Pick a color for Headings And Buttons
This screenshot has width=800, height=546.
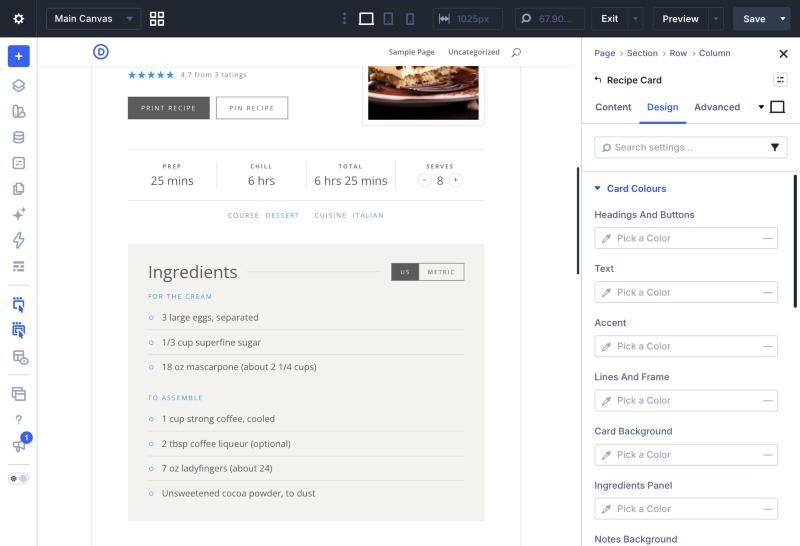tap(686, 238)
